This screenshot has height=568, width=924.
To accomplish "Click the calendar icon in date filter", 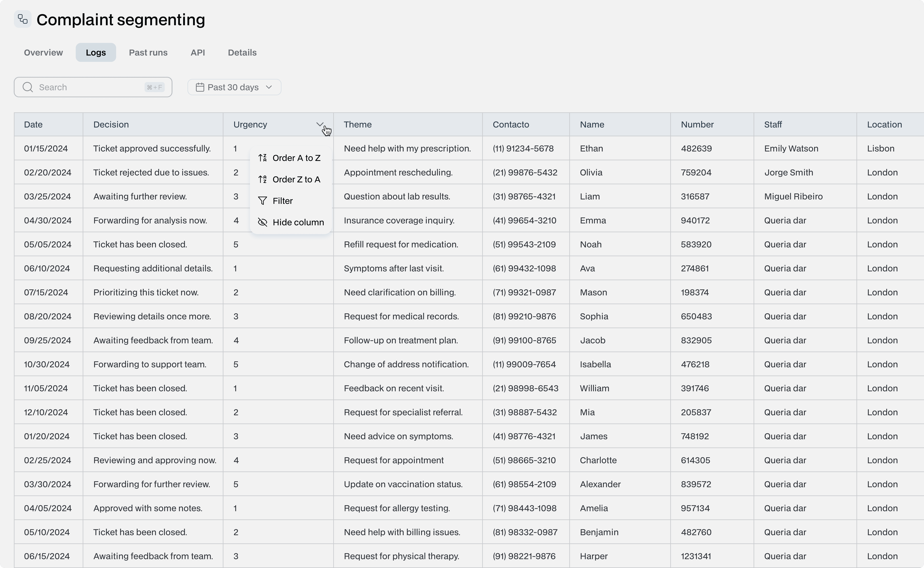I will pos(200,87).
